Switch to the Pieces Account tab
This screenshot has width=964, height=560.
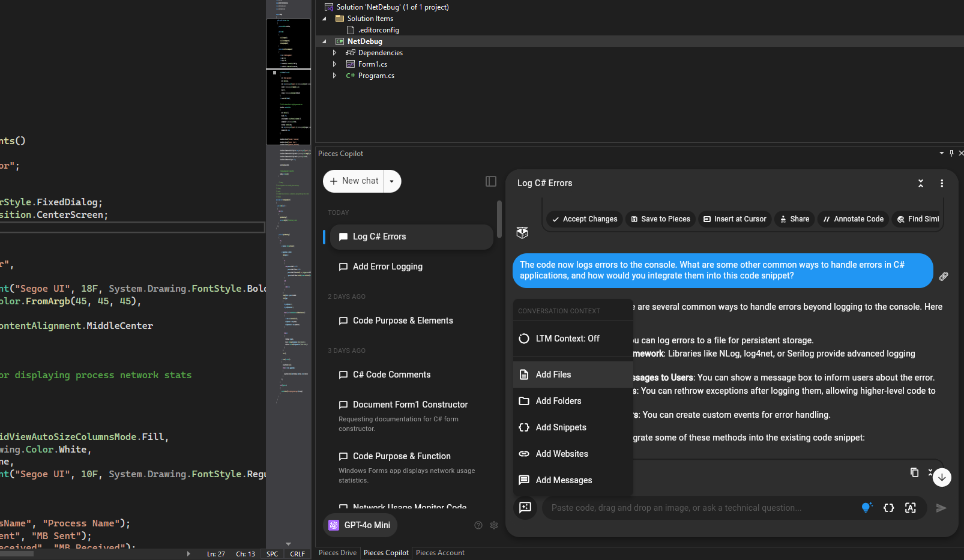(x=440, y=553)
